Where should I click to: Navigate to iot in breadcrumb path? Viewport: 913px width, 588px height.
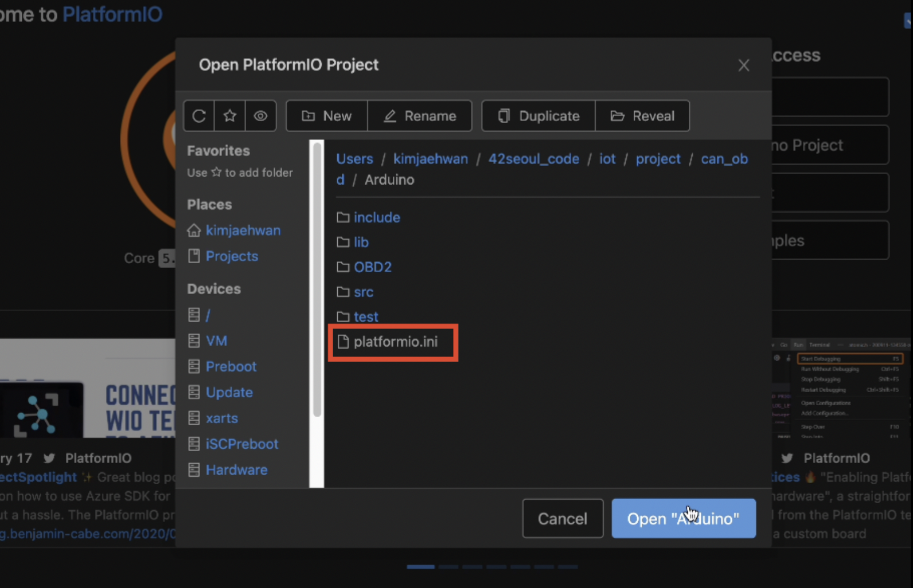click(x=607, y=159)
